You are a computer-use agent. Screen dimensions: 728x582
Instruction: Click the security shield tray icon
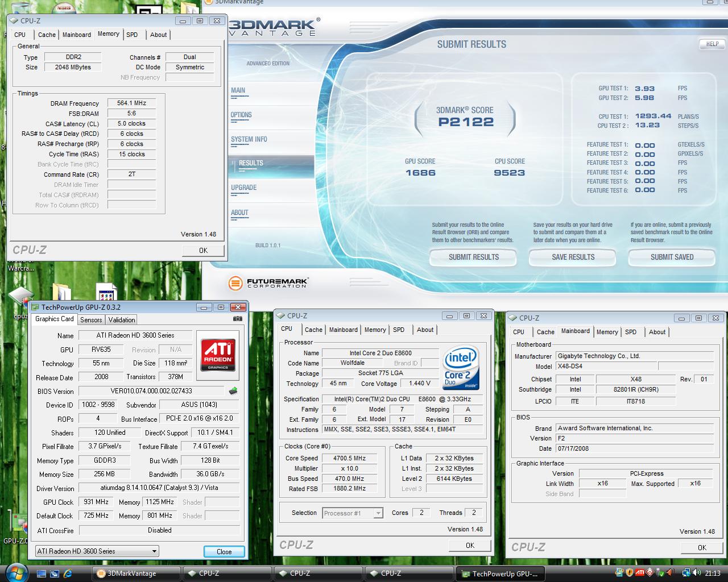(x=629, y=573)
